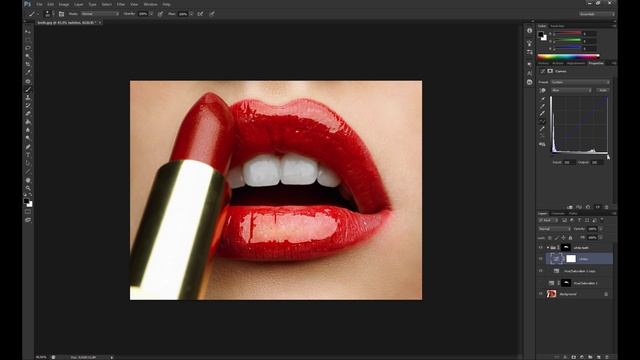Select the Paint Bucket tool

point(28,122)
